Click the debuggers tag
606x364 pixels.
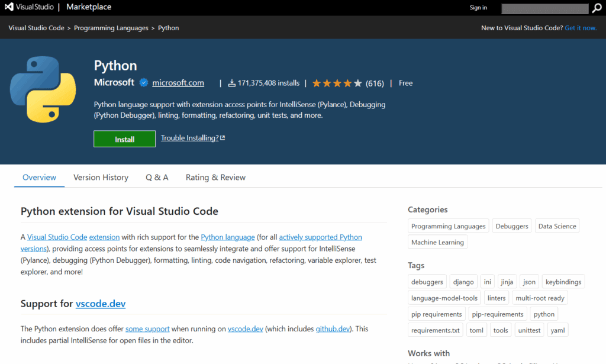pos(427,282)
